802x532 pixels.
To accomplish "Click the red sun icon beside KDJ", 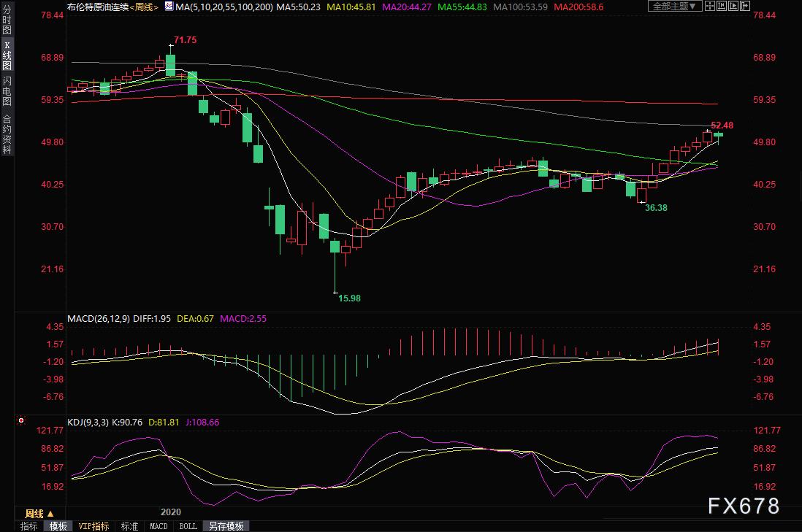I will (x=20, y=421).
